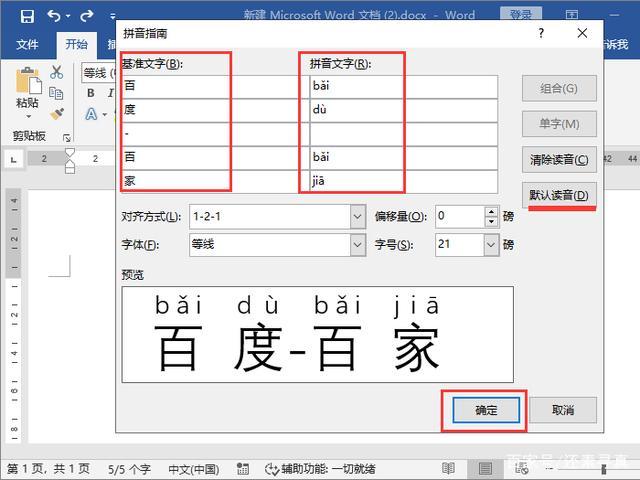Click the empty pinyin field for hyphen
Image resolution: width=640 pixels, height=480 pixels.
point(403,134)
